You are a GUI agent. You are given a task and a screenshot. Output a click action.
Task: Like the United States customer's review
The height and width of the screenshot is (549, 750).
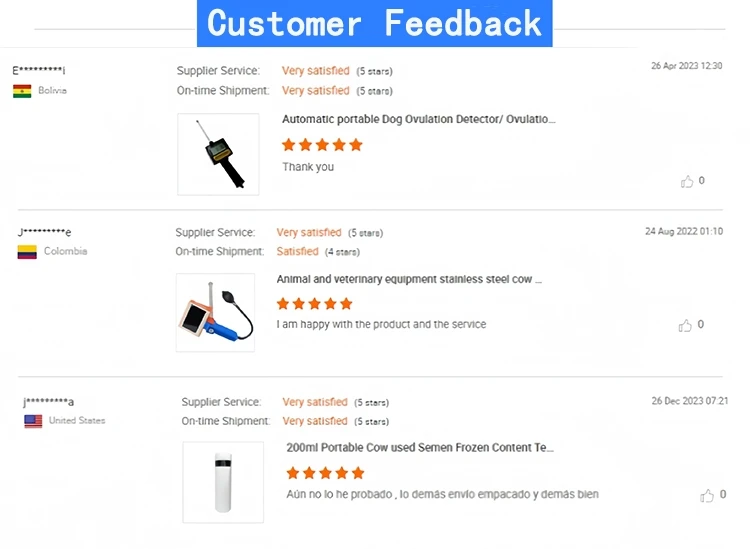(708, 496)
